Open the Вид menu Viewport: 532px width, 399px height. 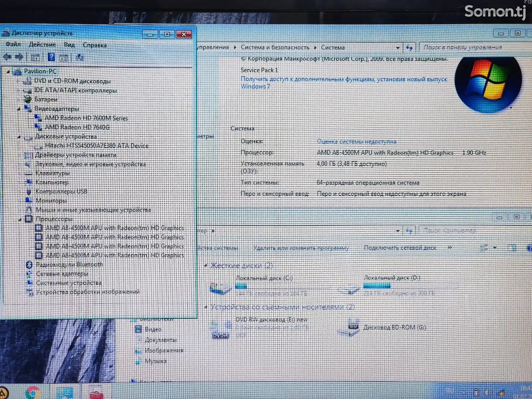coord(69,45)
